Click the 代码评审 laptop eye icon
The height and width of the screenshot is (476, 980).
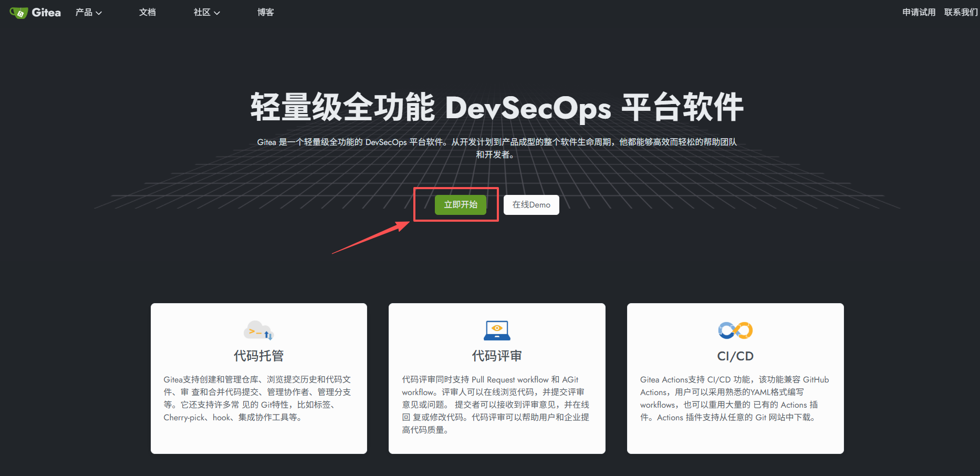click(x=497, y=330)
